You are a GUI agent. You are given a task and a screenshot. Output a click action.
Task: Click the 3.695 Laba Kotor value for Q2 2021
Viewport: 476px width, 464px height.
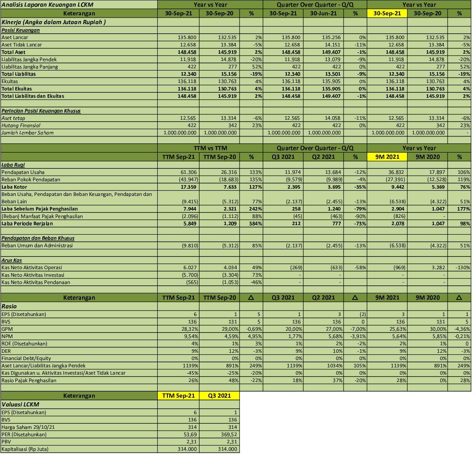click(x=334, y=187)
